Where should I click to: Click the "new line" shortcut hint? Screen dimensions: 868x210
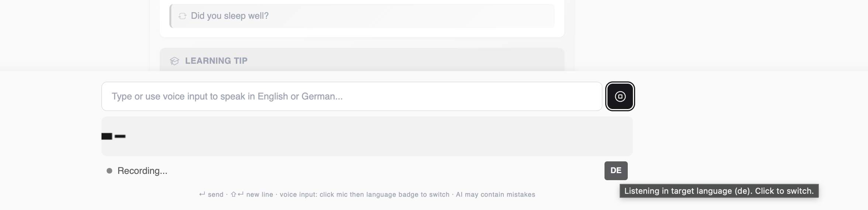point(259,195)
